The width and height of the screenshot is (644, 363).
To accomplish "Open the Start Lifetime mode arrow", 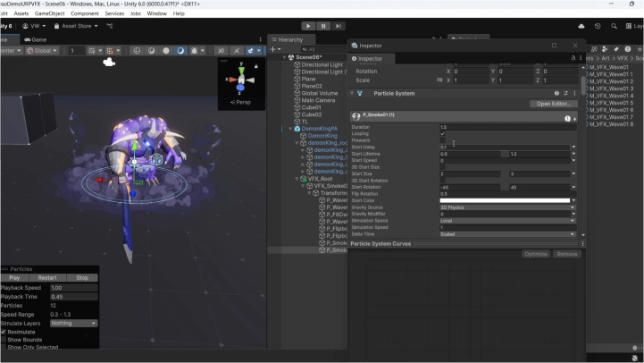I will [573, 154].
